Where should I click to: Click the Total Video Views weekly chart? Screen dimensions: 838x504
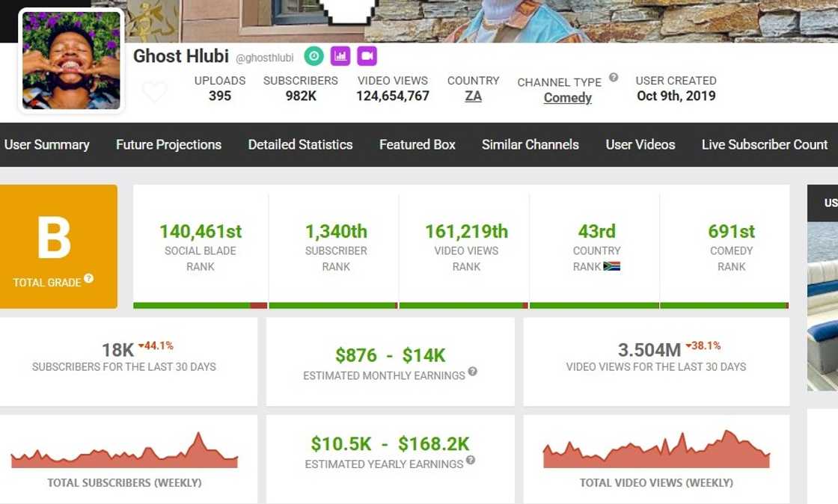pyautogui.click(x=656, y=451)
